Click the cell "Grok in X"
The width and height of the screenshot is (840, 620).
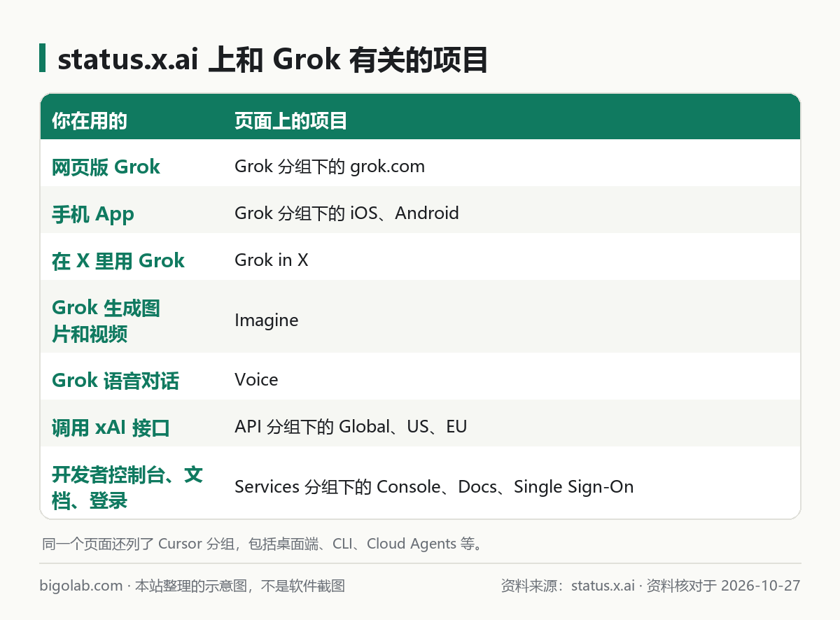coord(272,260)
